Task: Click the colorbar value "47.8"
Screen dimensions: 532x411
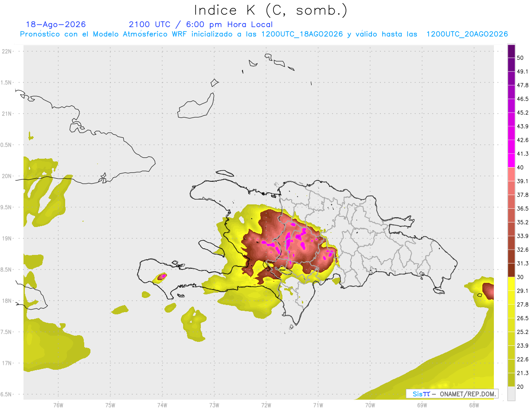Action: tap(523, 86)
